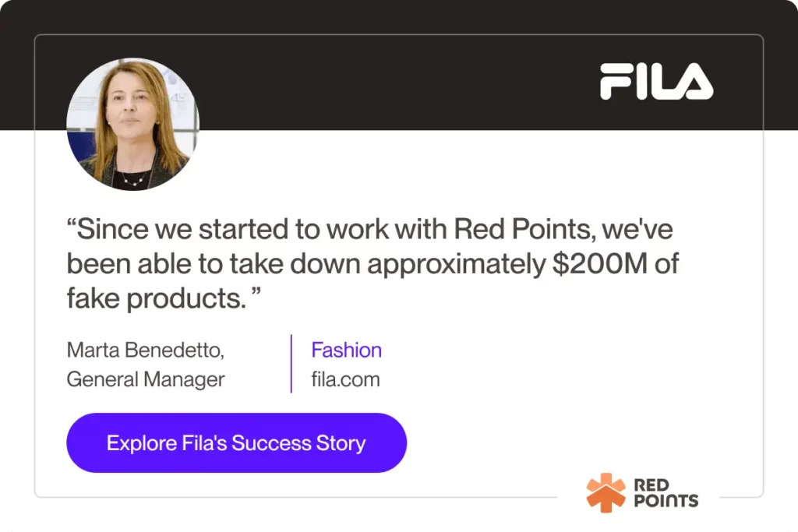Click the purple vertical divider line
This screenshot has height=532, width=798.
(291, 364)
